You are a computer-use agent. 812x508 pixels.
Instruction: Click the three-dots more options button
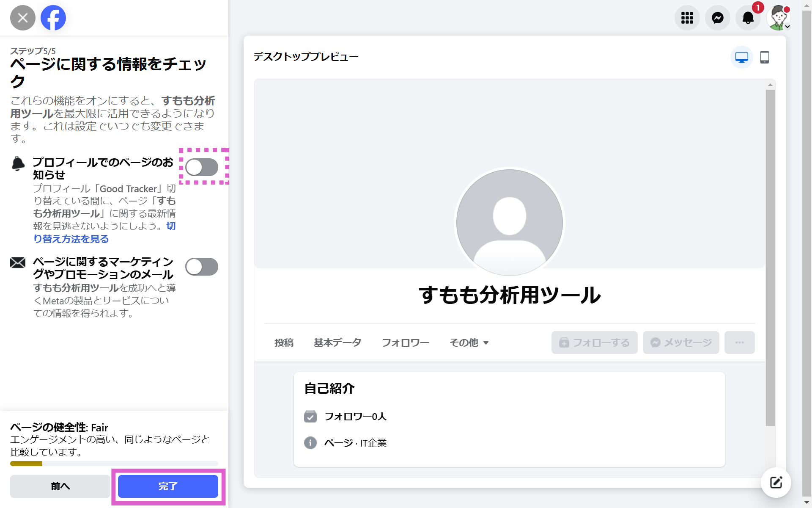[x=739, y=342]
